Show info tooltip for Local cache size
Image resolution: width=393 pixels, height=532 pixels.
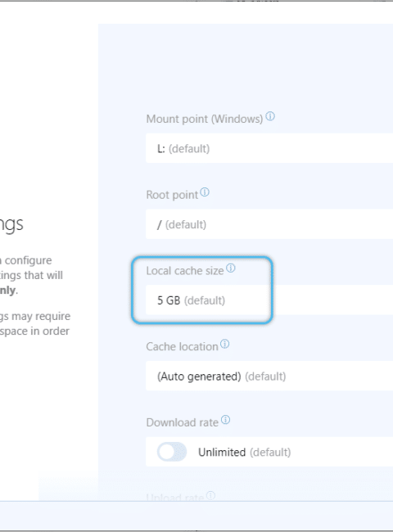[x=231, y=268]
